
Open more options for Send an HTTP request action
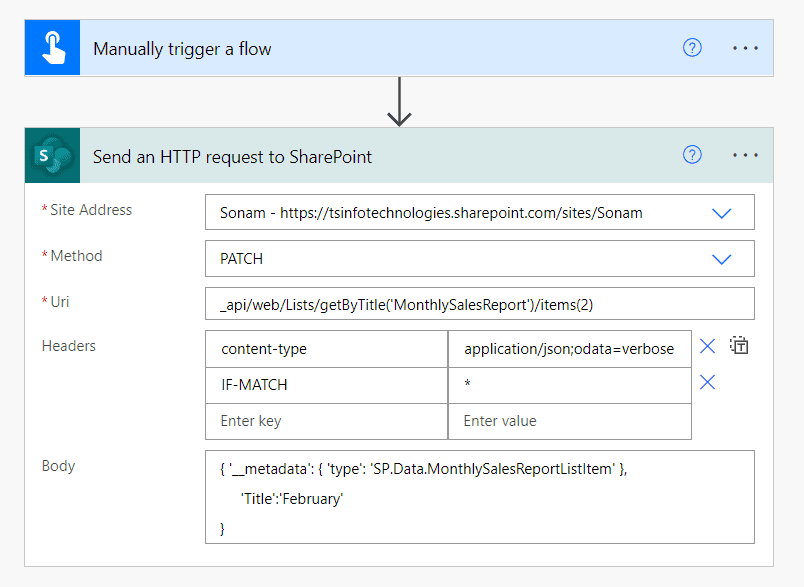(x=745, y=155)
